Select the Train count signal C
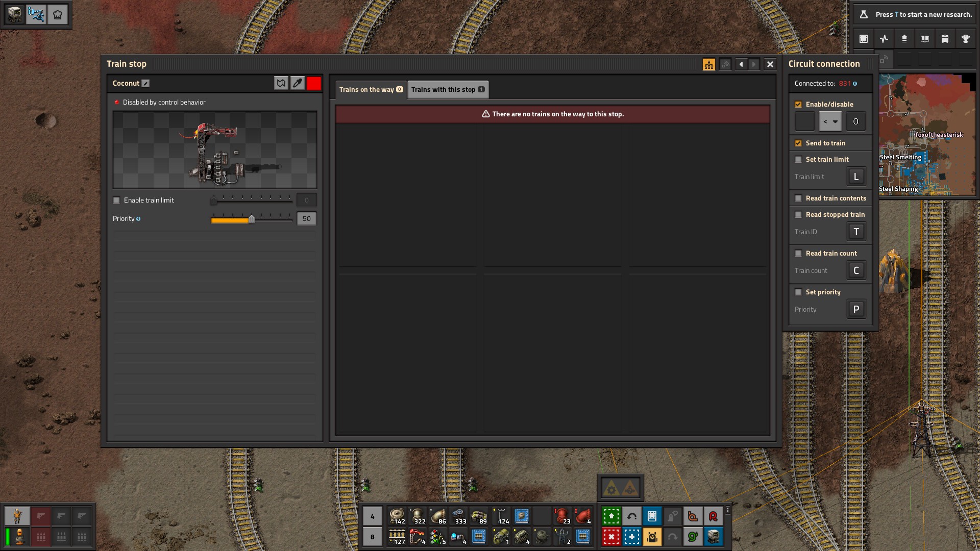The image size is (980, 551). click(x=856, y=271)
